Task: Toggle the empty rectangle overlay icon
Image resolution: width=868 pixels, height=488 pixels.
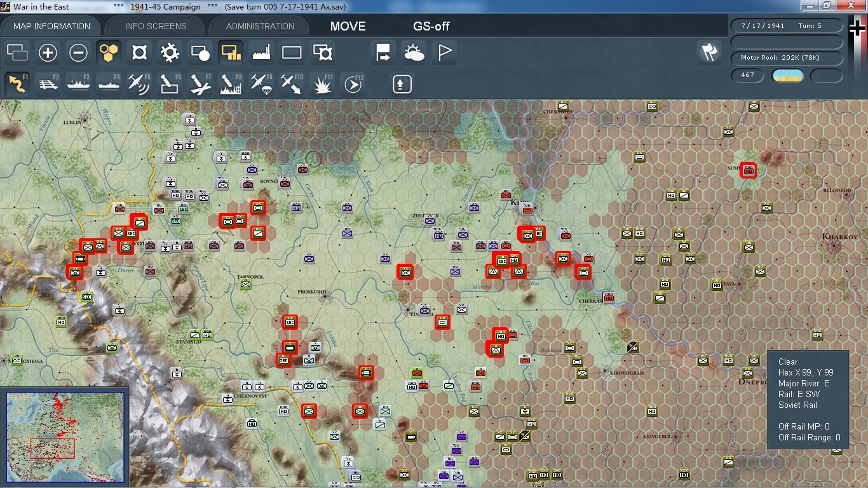Action: [292, 53]
